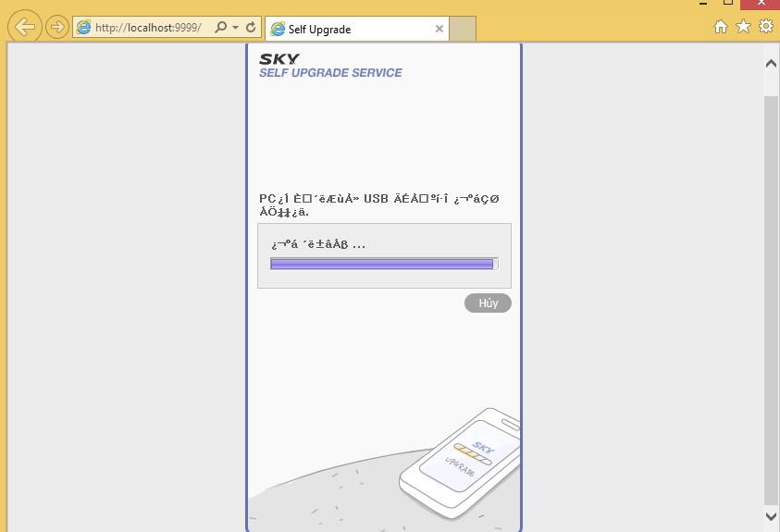Image resolution: width=780 pixels, height=532 pixels.
Task: Click the purple upgrade progress bar
Action: 383,264
